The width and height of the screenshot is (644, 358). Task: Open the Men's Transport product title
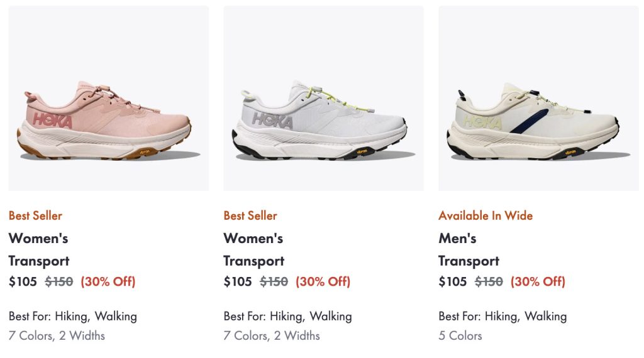point(469,249)
